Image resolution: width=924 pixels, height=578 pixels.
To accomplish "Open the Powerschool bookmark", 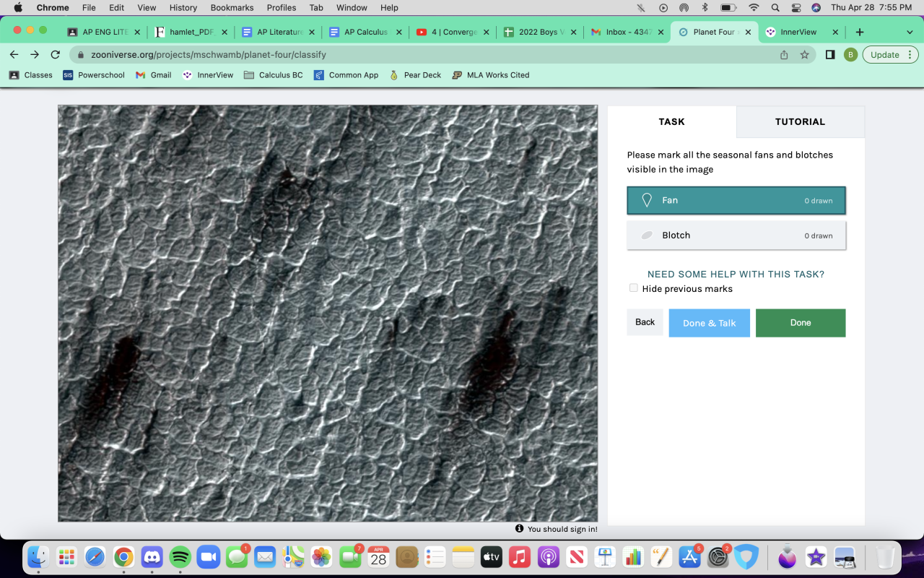I will (x=94, y=75).
